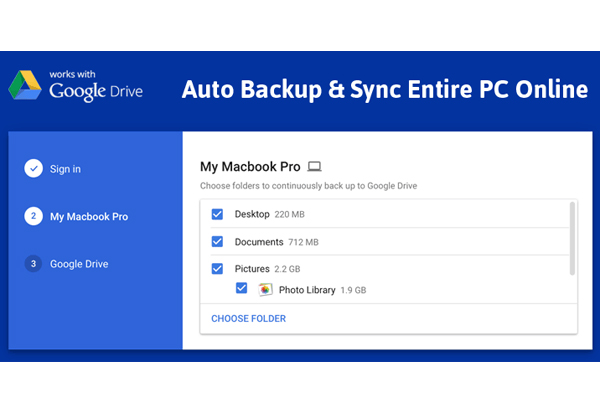Click the Photo Library app icon
The image size is (600, 400).
(265, 290)
